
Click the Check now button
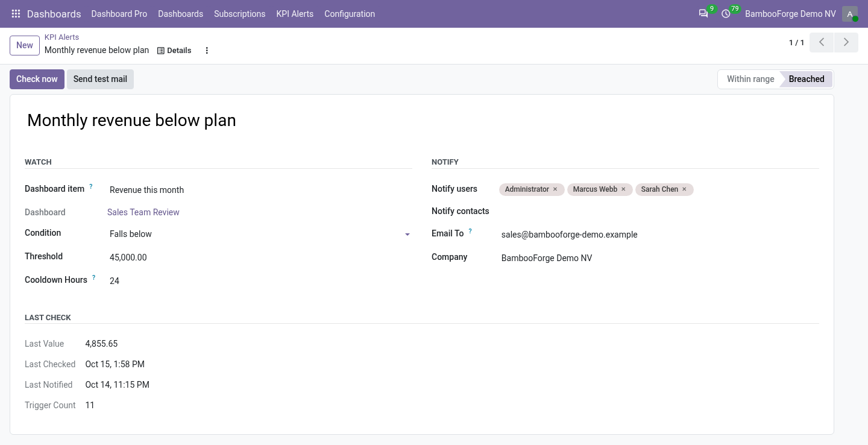37,79
